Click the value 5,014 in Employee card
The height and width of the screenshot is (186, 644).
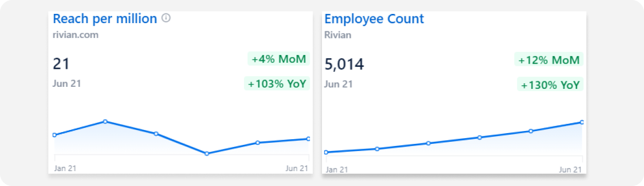344,65
